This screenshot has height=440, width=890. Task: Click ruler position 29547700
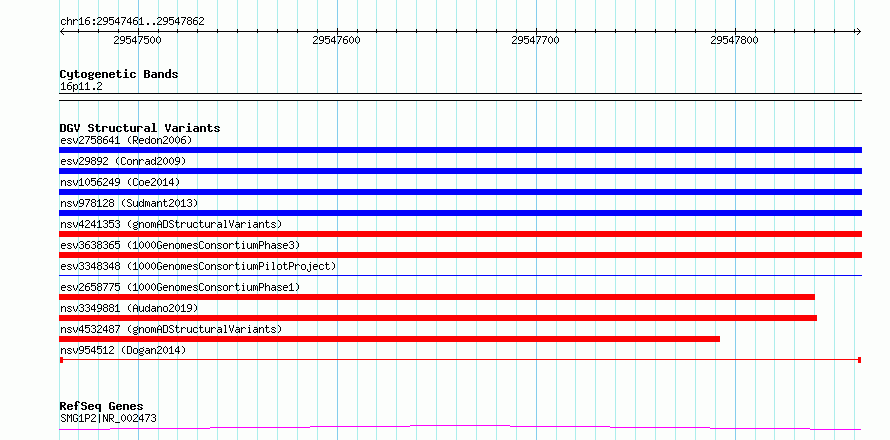[535, 40]
